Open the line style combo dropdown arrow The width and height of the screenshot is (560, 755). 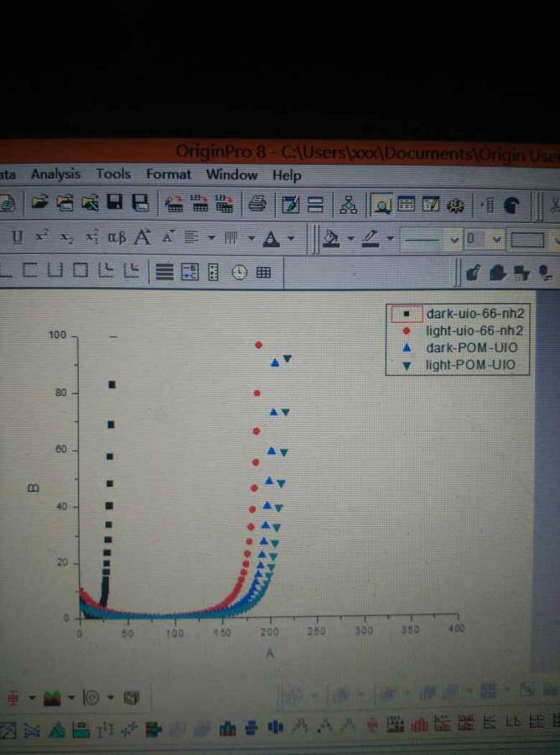(x=454, y=239)
